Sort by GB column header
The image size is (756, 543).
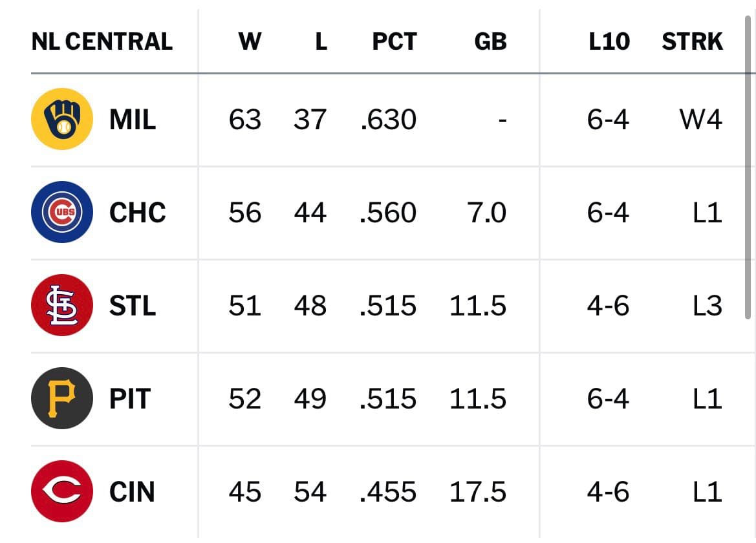tap(490, 41)
